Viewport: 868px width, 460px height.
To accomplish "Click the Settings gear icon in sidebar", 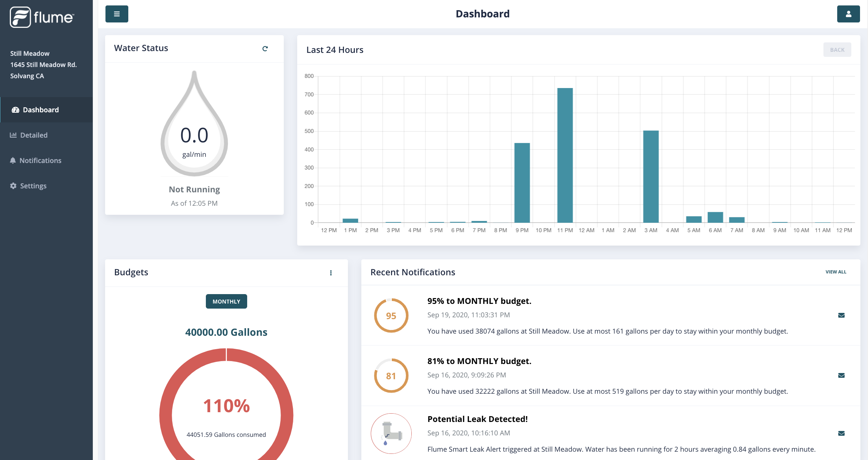I will (13, 186).
